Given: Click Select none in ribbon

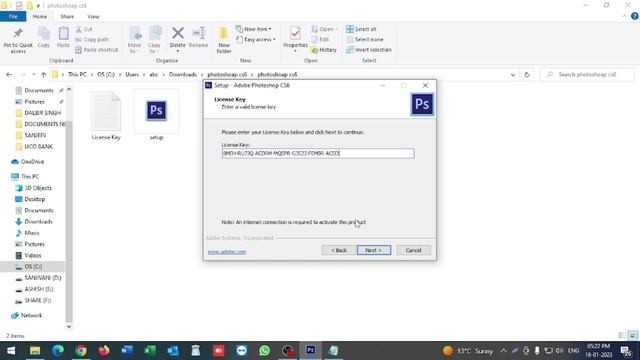Looking at the screenshot, I should click(364, 40).
